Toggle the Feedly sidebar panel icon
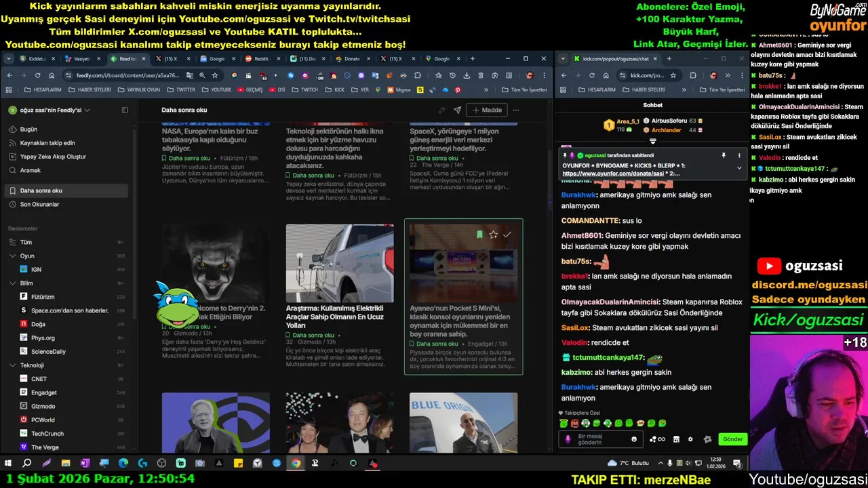The image size is (868, 488). coord(125,110)
